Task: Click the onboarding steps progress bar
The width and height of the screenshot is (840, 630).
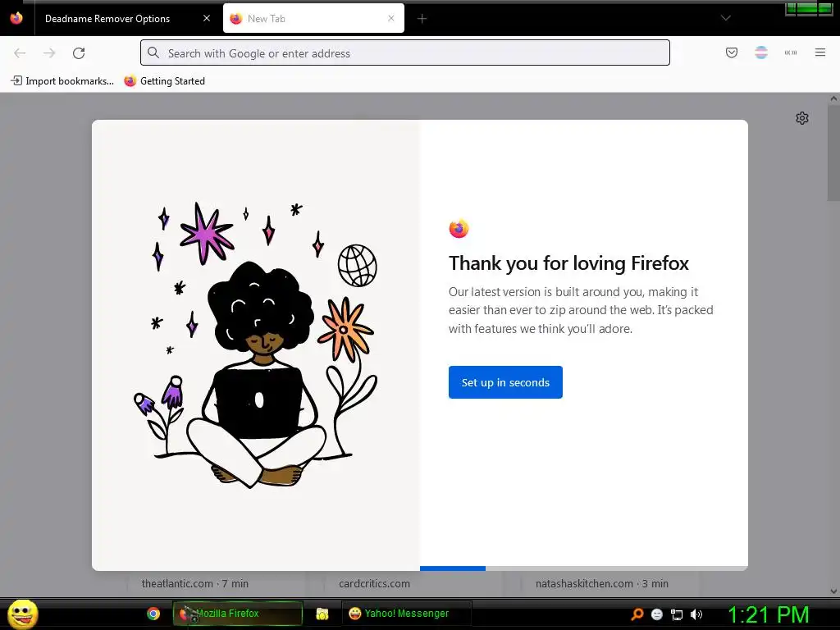Action: point(584,568)
